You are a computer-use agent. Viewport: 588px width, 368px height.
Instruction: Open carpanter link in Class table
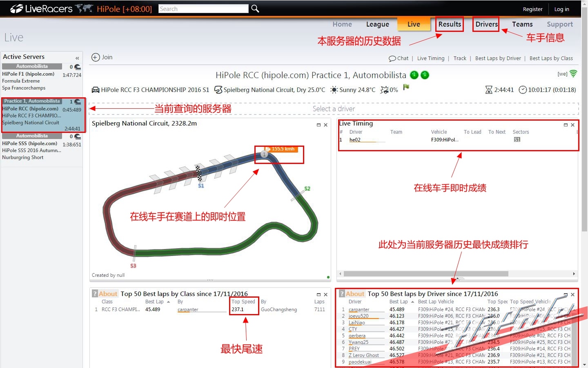click(x=188, y=310)
